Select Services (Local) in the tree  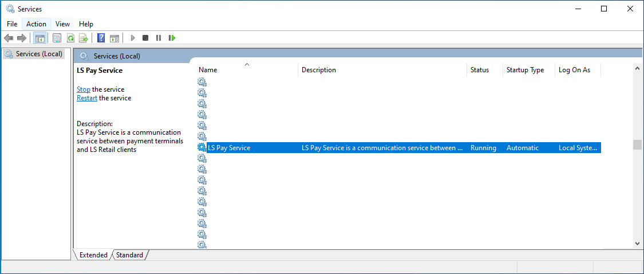34,54
